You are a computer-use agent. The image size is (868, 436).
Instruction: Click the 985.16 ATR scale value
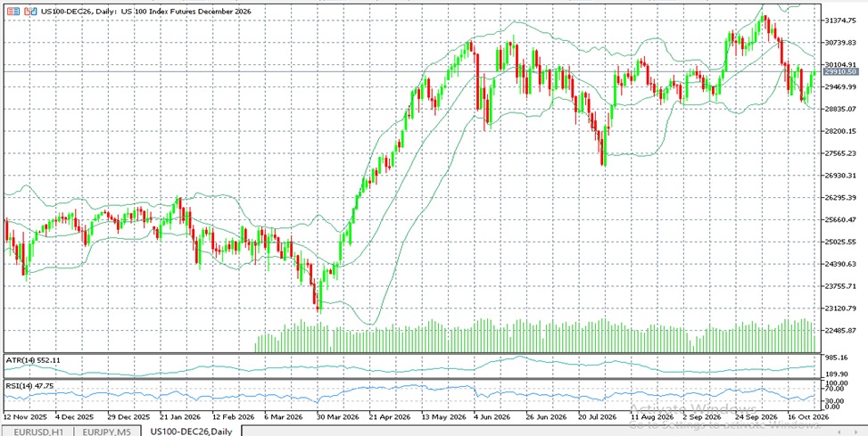(837, 358)
